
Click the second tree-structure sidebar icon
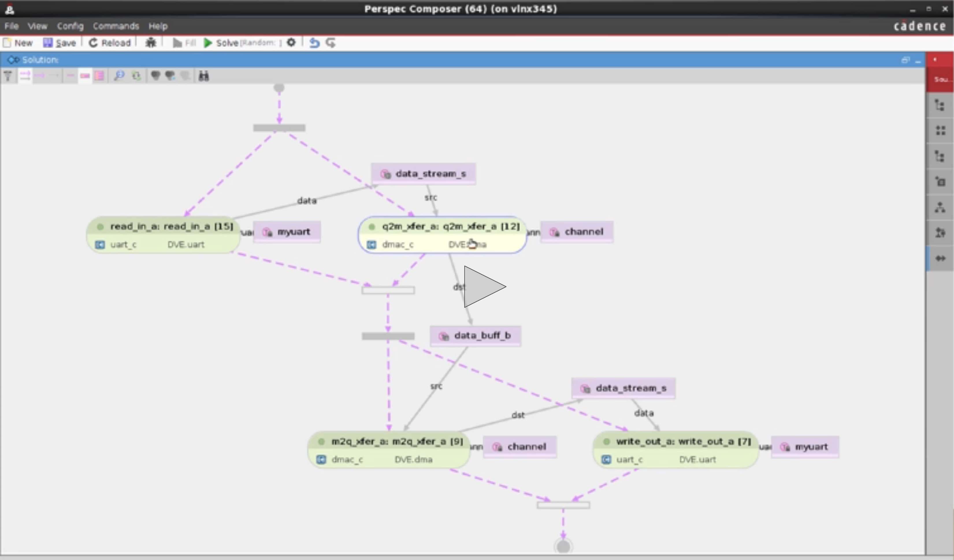tap(940, 156)
